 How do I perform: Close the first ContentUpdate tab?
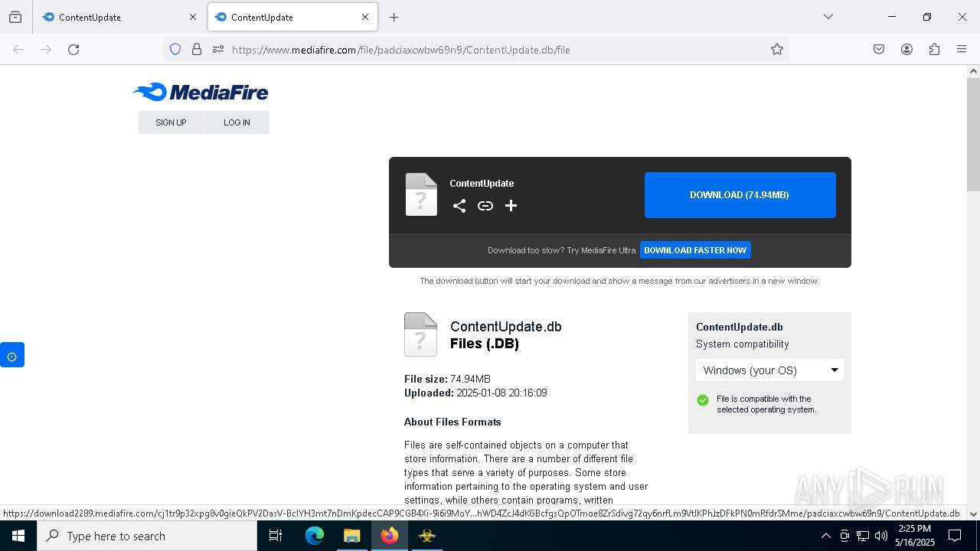[x=192, y=17]
